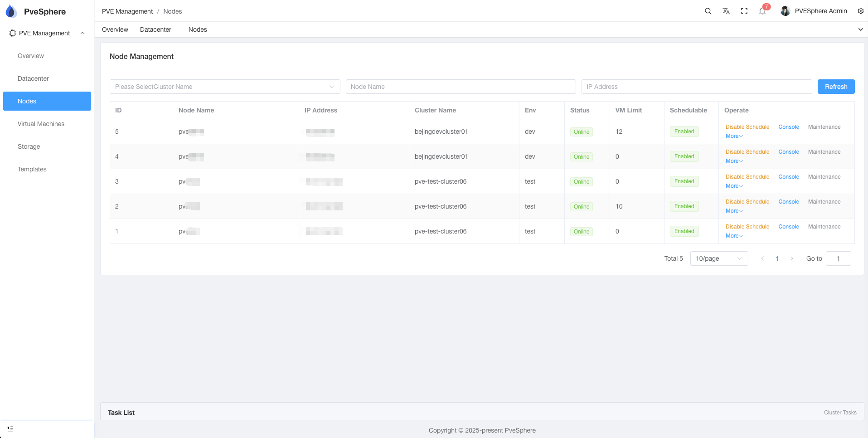The height and width of the screenshot is (438, 868).
Task: Open the global search icon
Action: tap(708, 10)
